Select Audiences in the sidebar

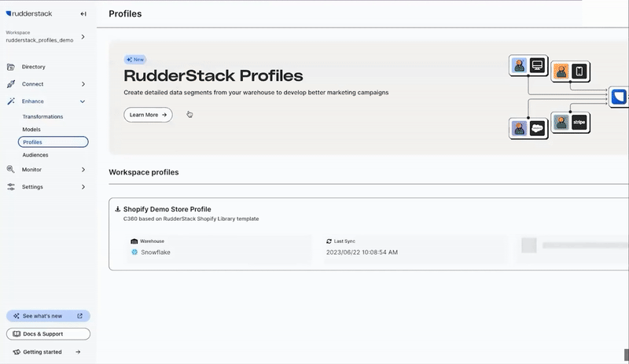pos(35,155)
